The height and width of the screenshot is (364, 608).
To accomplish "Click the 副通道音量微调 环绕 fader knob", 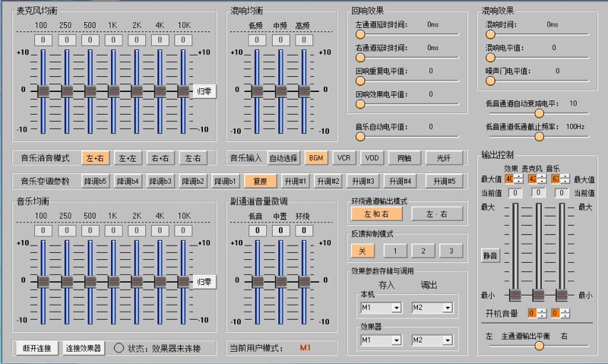I will click(304, 282).
